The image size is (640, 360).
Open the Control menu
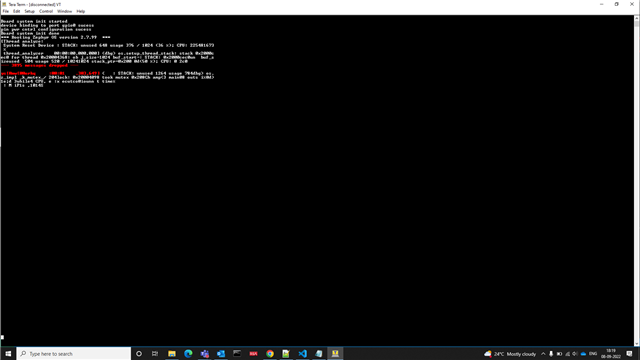pyautogui.click(x=46, y=11)
